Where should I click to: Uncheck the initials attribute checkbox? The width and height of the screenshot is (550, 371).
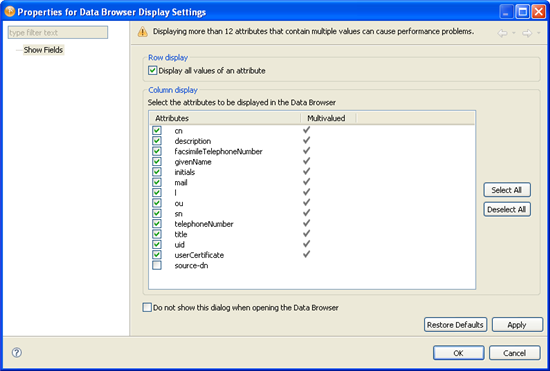pos(157,172)
